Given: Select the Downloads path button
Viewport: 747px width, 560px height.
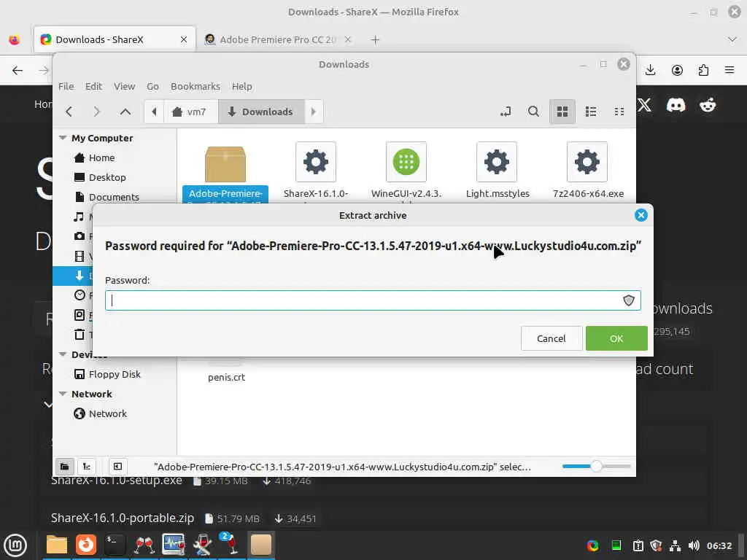Looking at the screenshot, I should [x=261, y=112].
